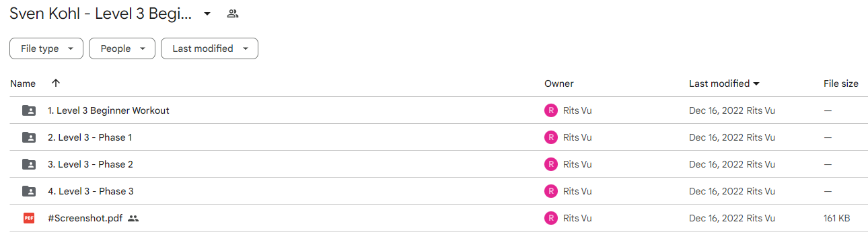The height and width of the screenshot is (249, 868).
Task: Click the shared folder icon for Level 3 - Phase 1
Action: pyautogui.click(x=29, y=137)
